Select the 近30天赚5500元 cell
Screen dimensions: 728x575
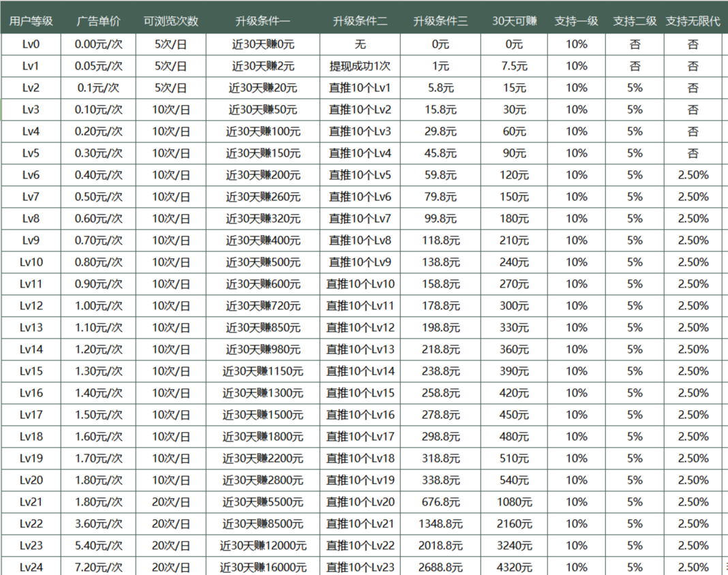pyautogui.click(x=262, y=502)
